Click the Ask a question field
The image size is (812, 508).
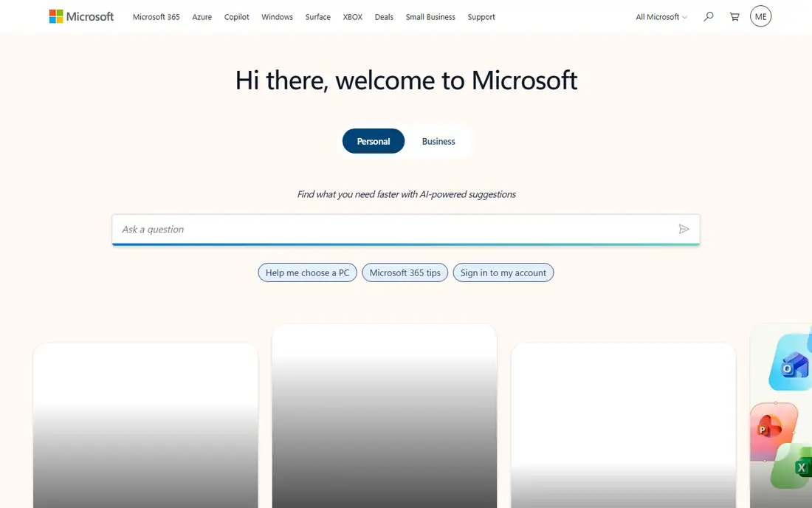click(x=406, y=230)
